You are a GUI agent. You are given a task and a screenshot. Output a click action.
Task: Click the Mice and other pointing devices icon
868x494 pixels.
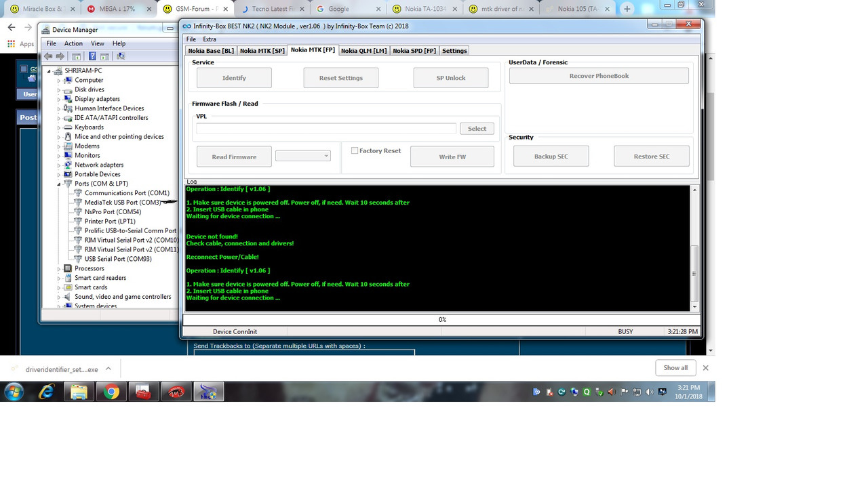tap(68, 136)
